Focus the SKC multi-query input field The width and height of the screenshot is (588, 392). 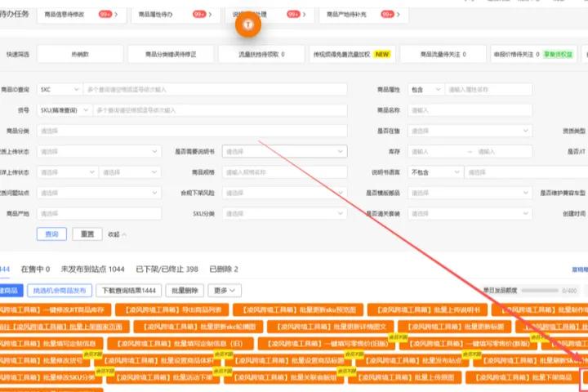pyautogui.click(x=216, y=89)
